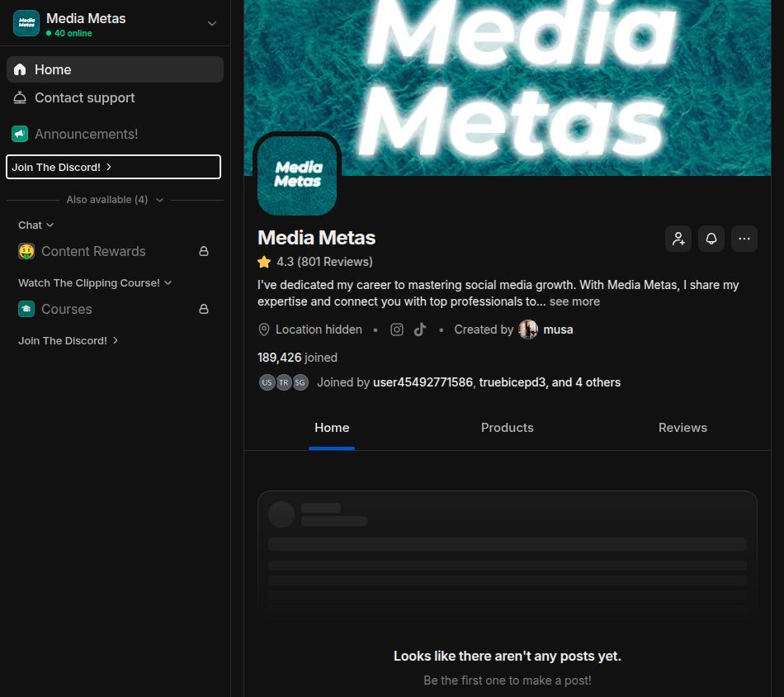This screenshot has height=697, width=784.
Task: Open the Instagram profile icon
Action: pos(396,330)
